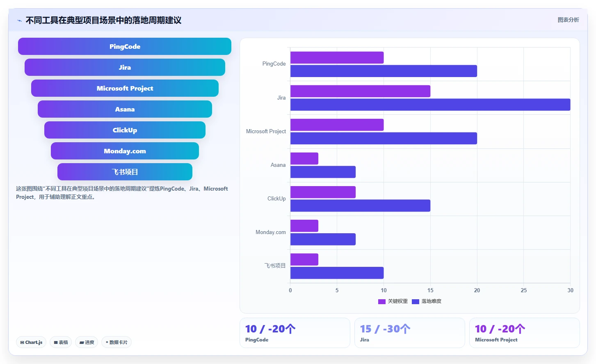Screen dimensions: 596x364
Task: Click the ClickUp y-axis label
Action: 276,199
